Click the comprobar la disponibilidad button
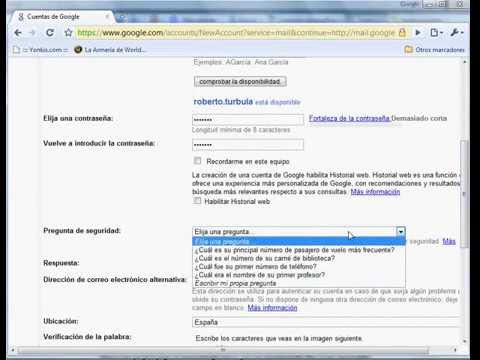480x360 pixels. click(x=240, y=82)
